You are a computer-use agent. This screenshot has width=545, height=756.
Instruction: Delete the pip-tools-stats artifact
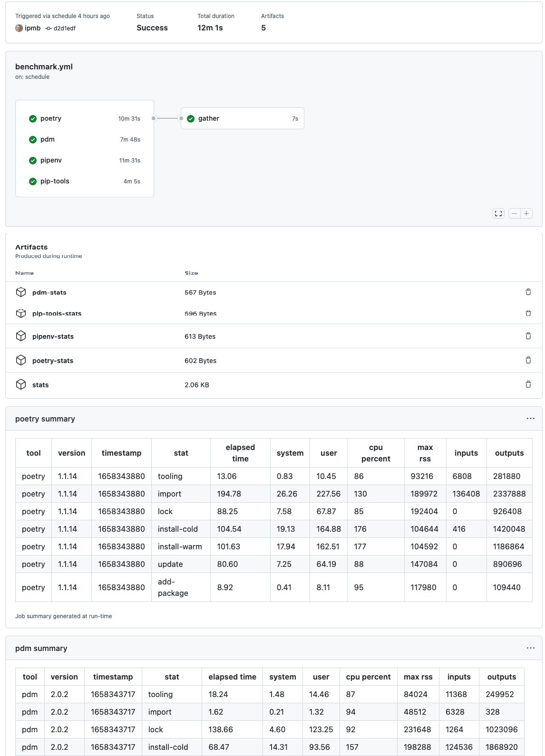pyautogui.click(x=528, y=313)
